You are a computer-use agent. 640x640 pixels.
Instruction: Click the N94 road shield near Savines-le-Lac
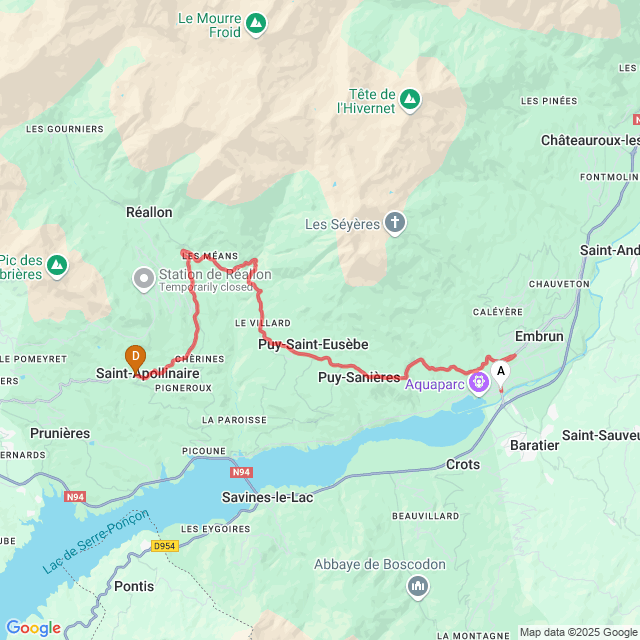tap(241, 472)
